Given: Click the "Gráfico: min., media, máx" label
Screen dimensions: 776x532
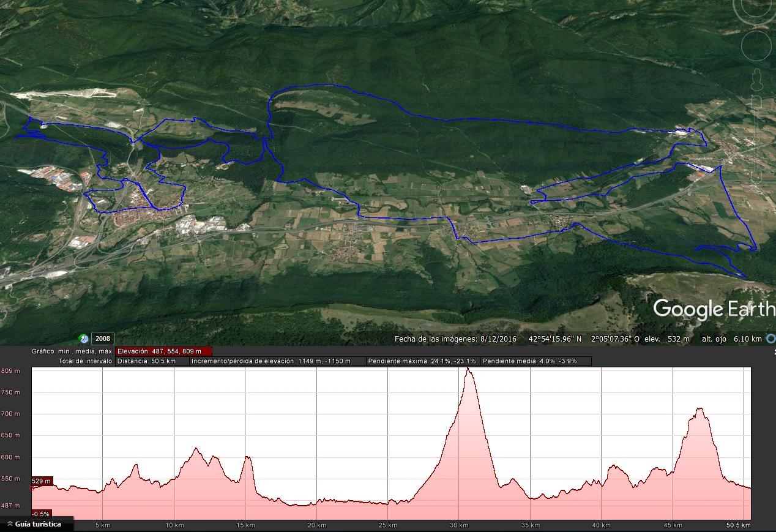Looking at the screenshot, I should [x=72, y=351].
